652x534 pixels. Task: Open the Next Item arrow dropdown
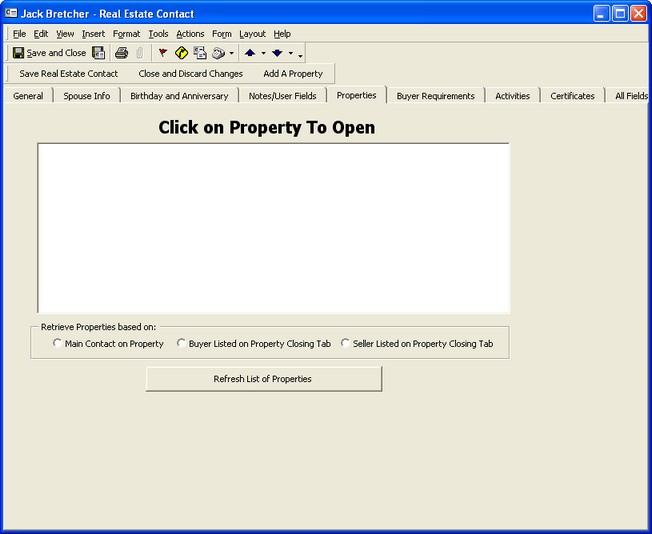pyautogui.click(x=291, y=53)
